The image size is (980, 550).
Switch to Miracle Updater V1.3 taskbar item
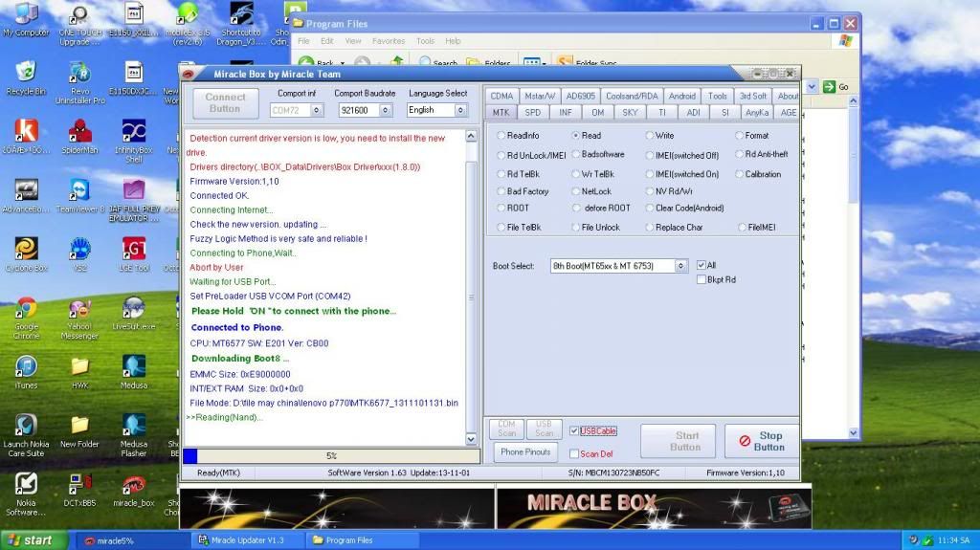pyautogui.click(x=248, y=540)
